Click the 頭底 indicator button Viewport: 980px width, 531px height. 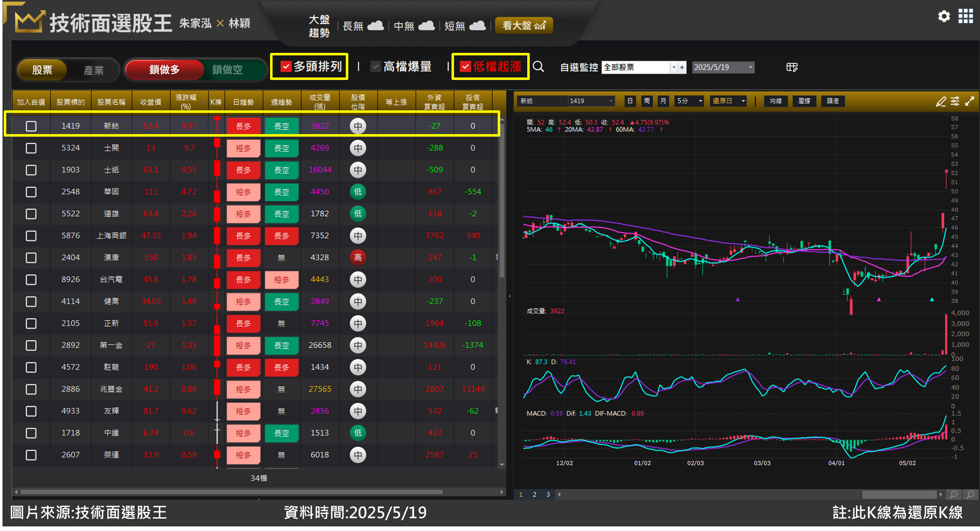coord(833,101)
